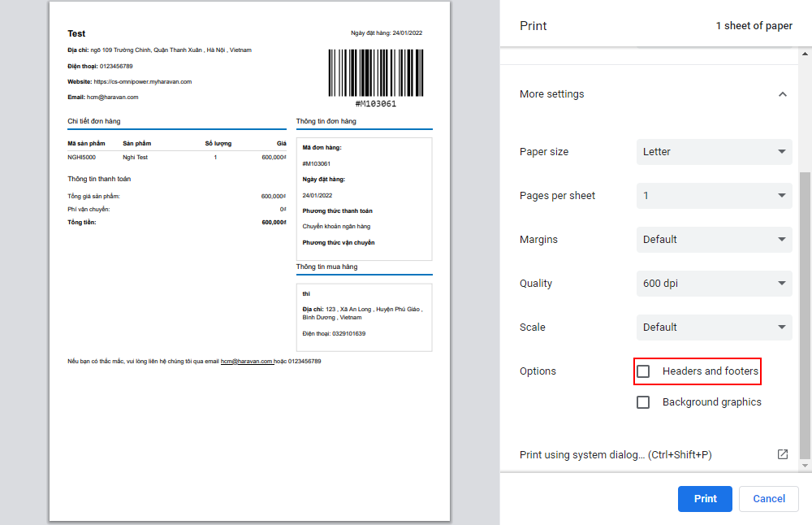Enable the Headers and footers checkbox
The image size is (812, 525).
643,371
